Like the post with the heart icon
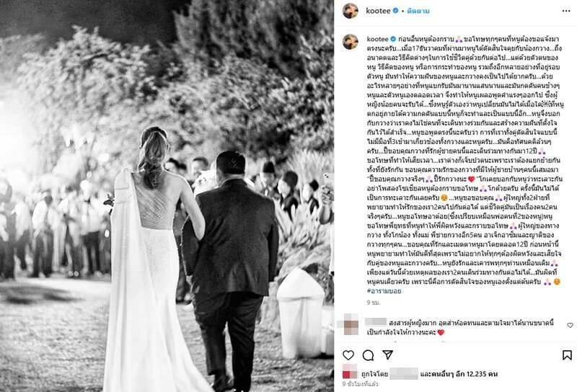The height and width of the screenshot is (392, 577). coord(348,355)
